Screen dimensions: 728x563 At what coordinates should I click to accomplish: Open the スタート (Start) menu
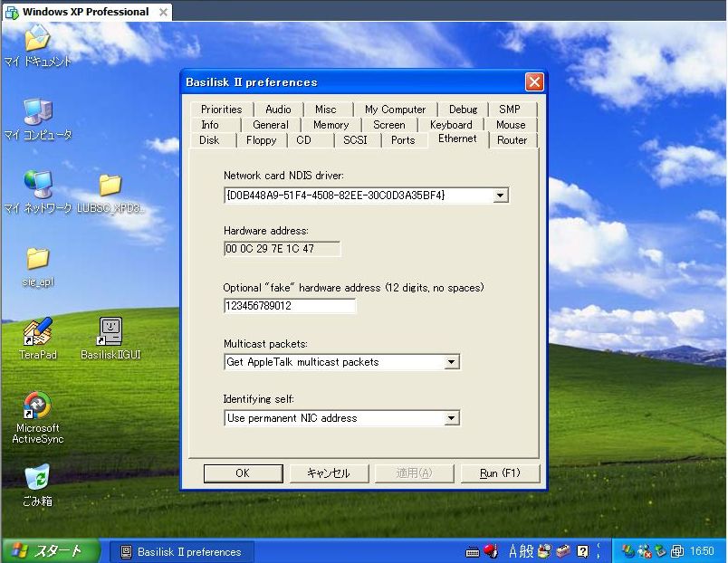coord(50,551)
